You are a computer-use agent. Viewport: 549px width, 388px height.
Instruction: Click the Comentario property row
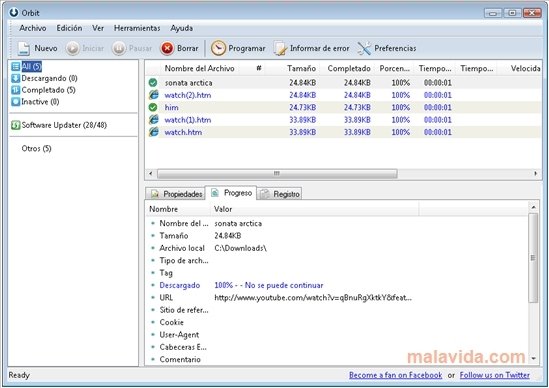tap(180, 359)
